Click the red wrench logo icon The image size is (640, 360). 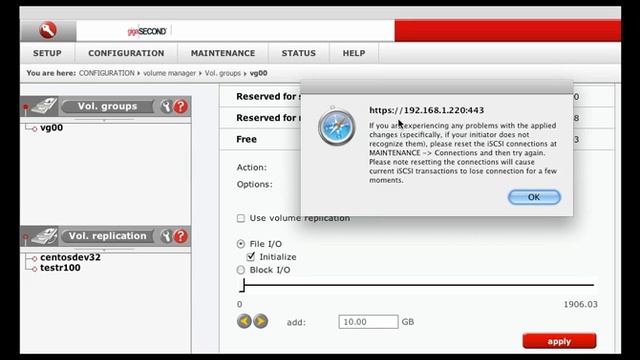click(x=48, y=30)
